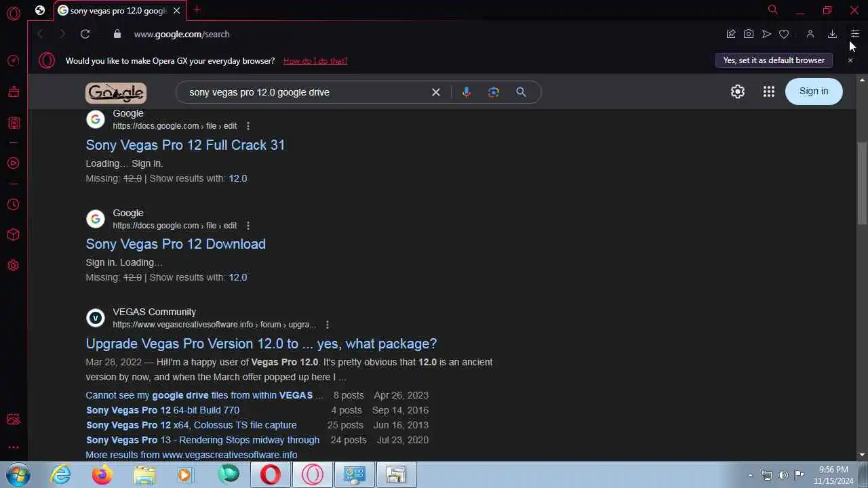Open the player icon in sidebar
The width and height of the screenshot is (868, 488).
13,163
